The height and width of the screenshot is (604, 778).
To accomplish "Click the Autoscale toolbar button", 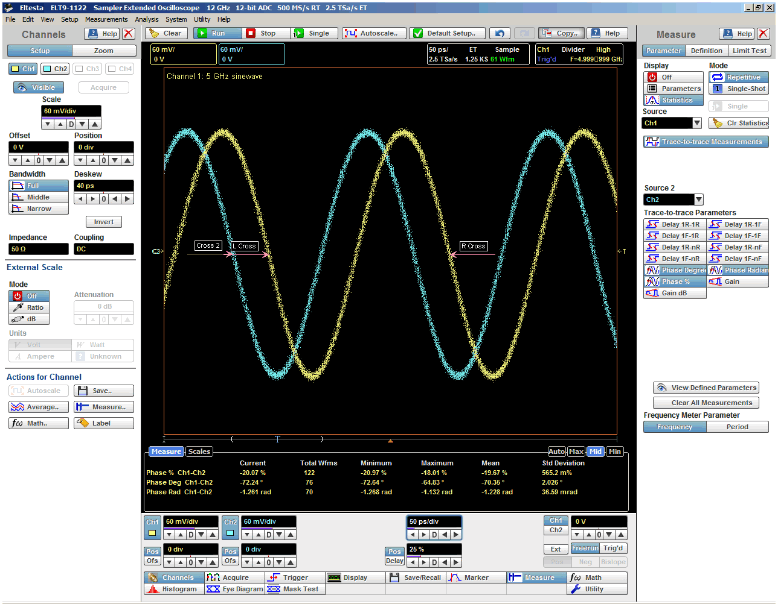I will tap(374, 33).
